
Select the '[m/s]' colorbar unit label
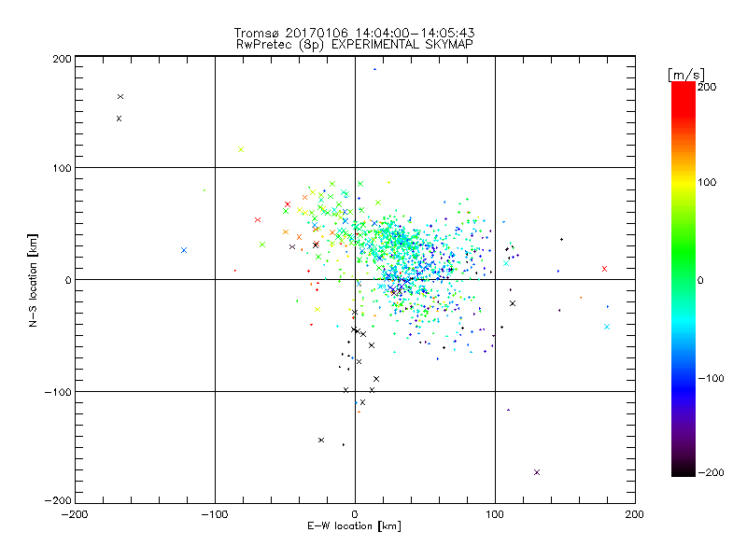pyautogui.click(x=686, y=75)
